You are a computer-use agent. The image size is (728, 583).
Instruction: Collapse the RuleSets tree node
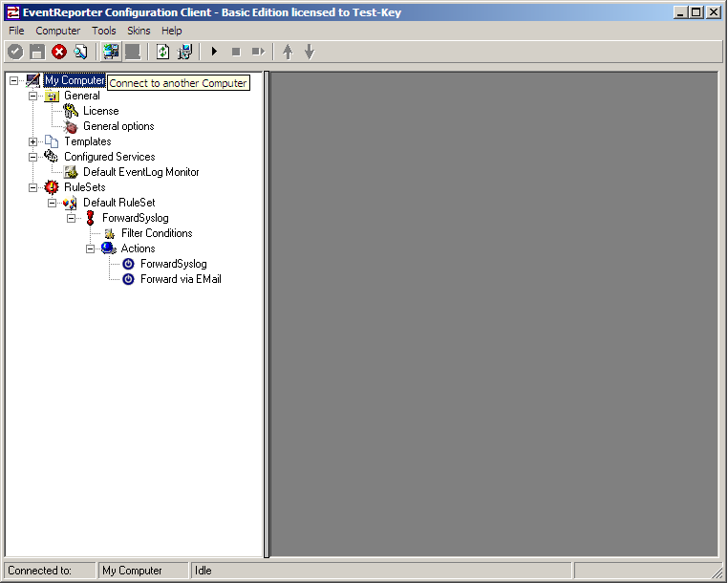33,187
